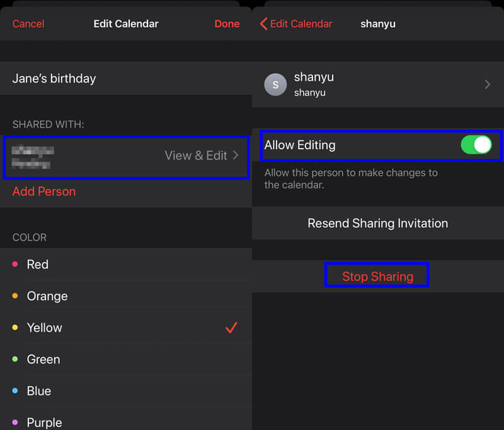Toggle off the Allow Editing switch
The image size is (504, 430).
tap(476, 145)
